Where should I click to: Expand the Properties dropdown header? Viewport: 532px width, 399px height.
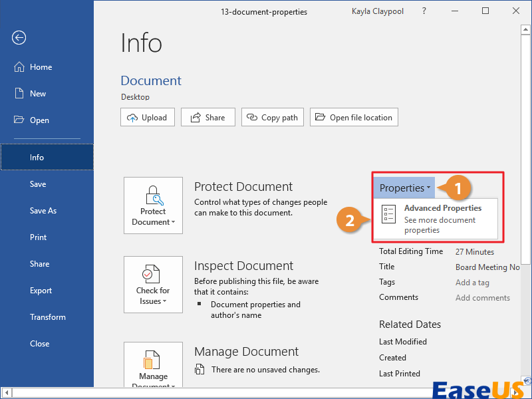(x=404, y=188)
